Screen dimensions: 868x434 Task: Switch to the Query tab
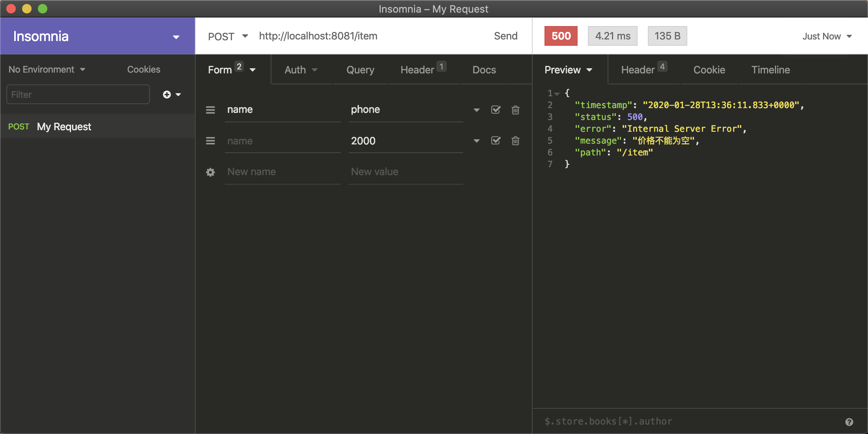360,70
